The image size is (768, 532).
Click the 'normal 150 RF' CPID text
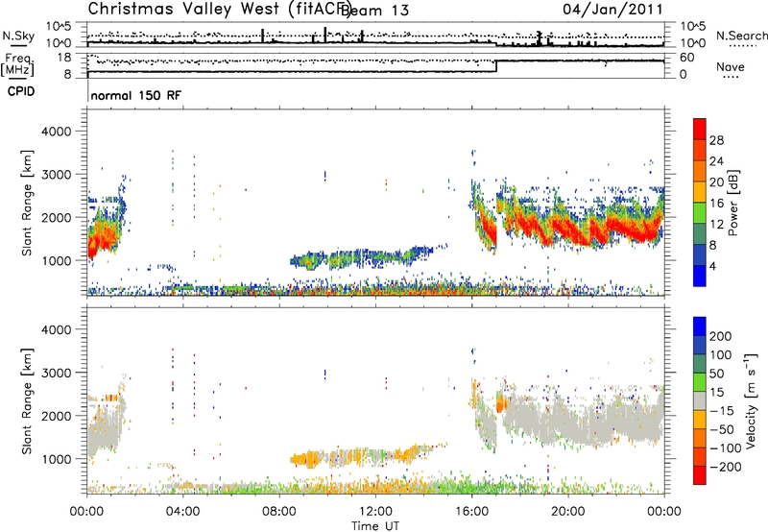click(x=135, y=95)
